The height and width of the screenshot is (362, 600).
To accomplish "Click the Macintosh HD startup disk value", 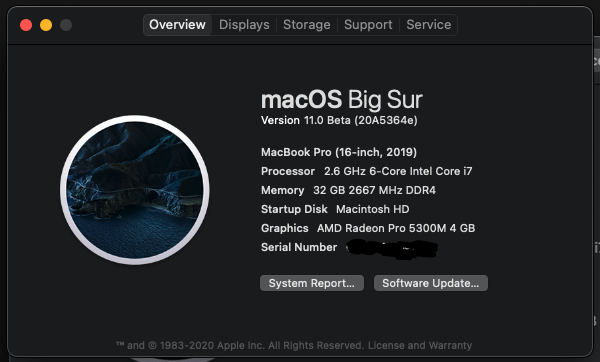I will pyautogui.click(x=373, y=209).
